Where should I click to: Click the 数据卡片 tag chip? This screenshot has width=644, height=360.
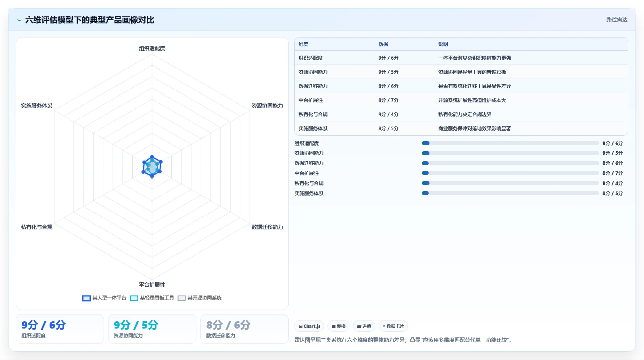pos(393,326)
